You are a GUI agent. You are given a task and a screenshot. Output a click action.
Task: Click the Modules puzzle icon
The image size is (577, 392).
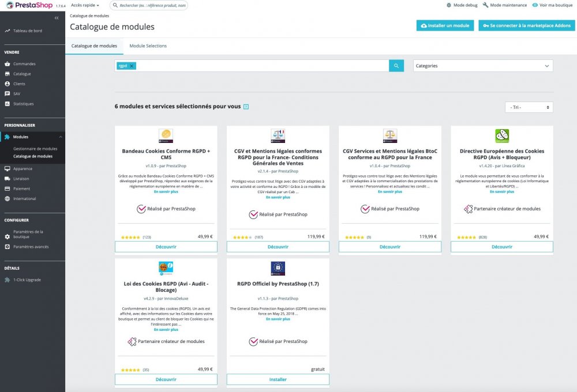8,137
